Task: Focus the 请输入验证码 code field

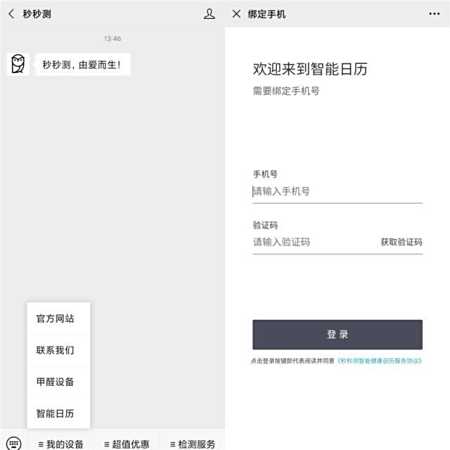Action: (313, 242)
